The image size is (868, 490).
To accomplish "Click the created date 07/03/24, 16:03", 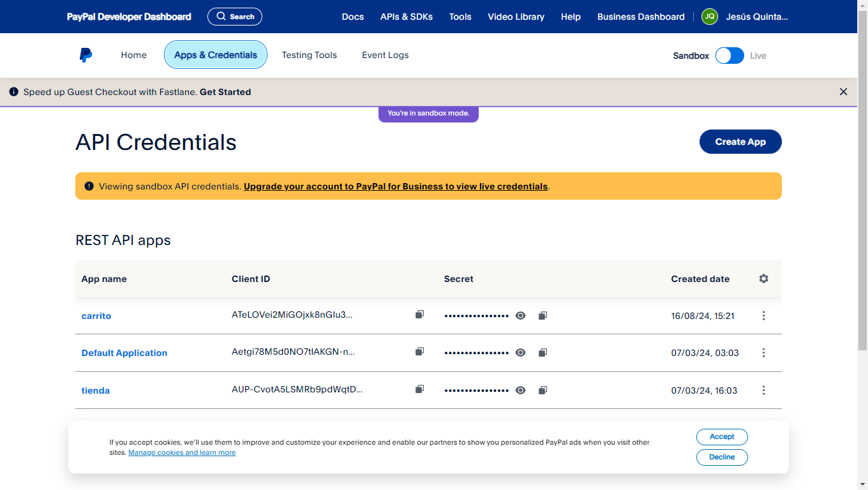I will (704, 390).
